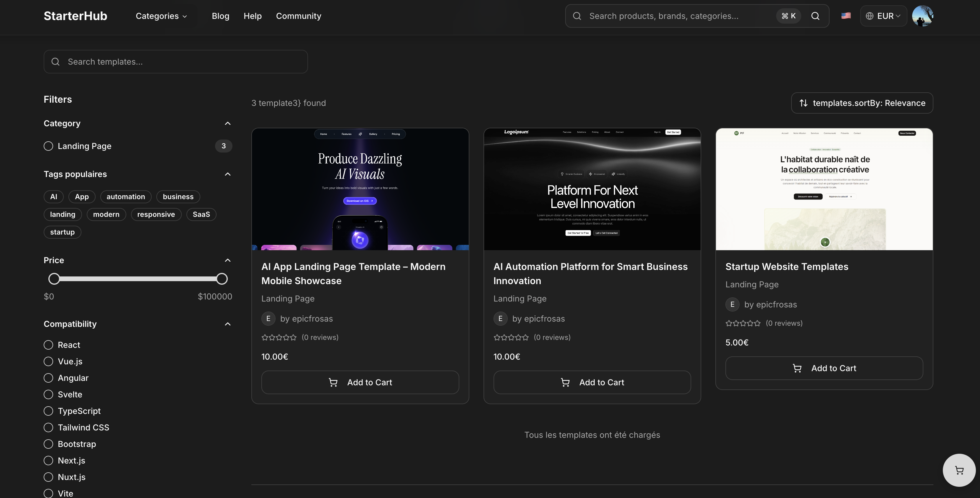This screenshot has height=498, width=980.
Task: Click star rating on AI Automation Platform card
Action: pyautogui.click(x=511, y=338)
